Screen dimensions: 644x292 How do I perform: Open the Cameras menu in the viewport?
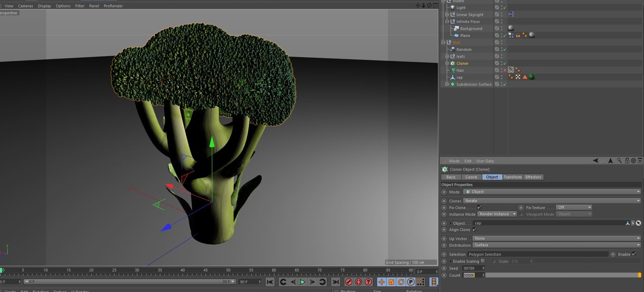[x=25, y=6]
